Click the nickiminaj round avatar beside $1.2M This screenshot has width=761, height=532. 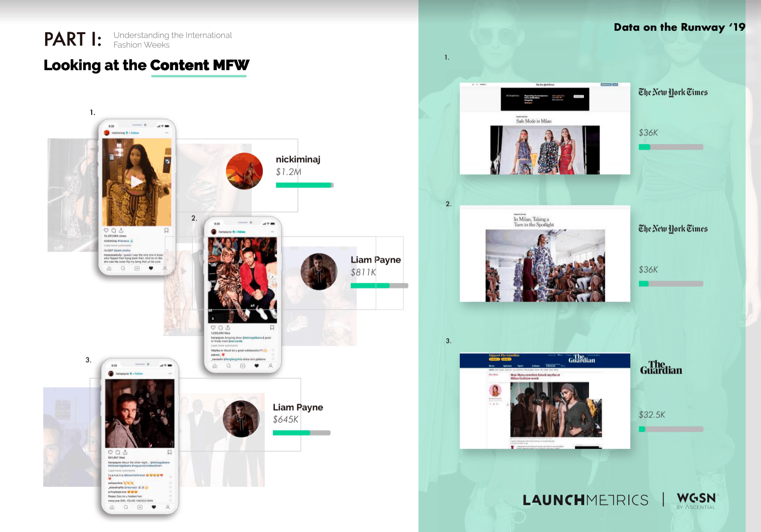pos(245,171)
